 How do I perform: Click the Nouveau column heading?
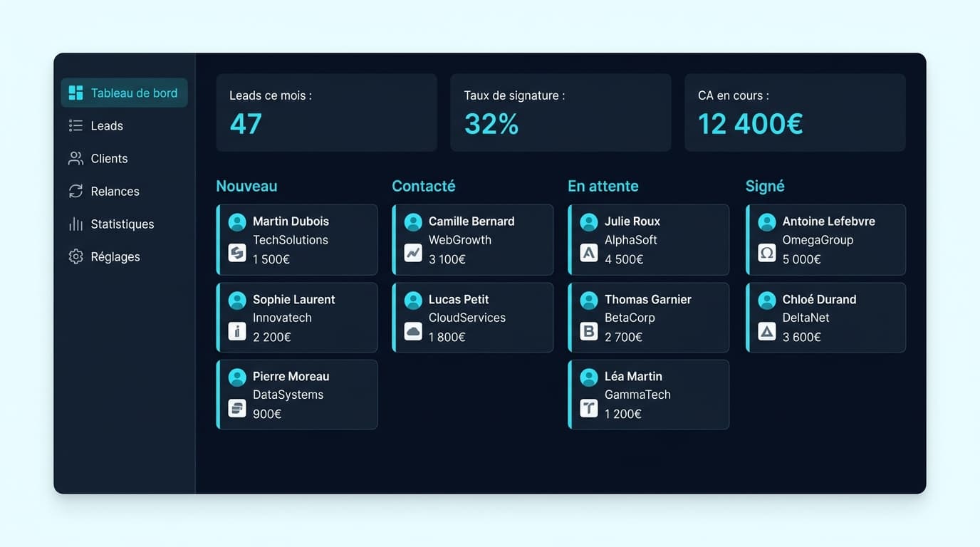click(x=246, y=186)
